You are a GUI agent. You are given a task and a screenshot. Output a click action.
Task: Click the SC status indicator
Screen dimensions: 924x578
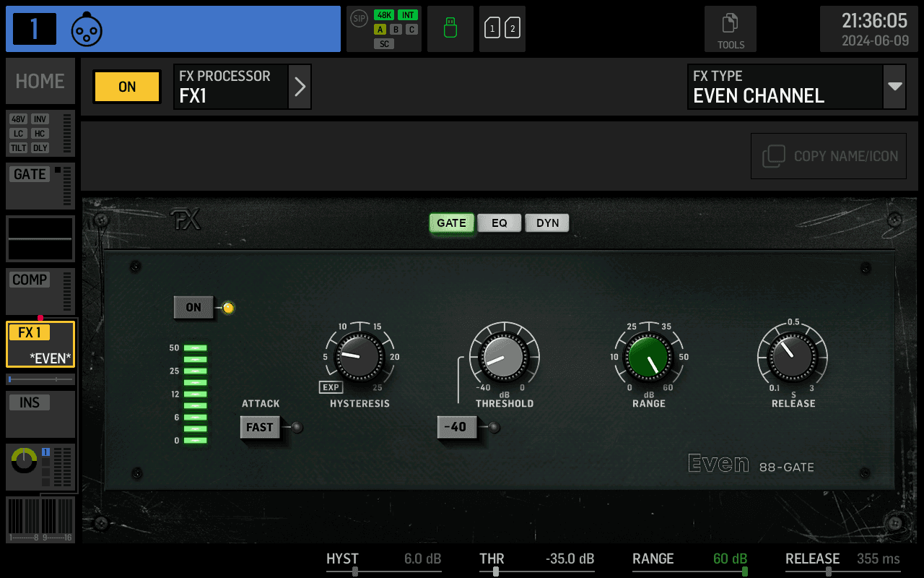(384, 44)
